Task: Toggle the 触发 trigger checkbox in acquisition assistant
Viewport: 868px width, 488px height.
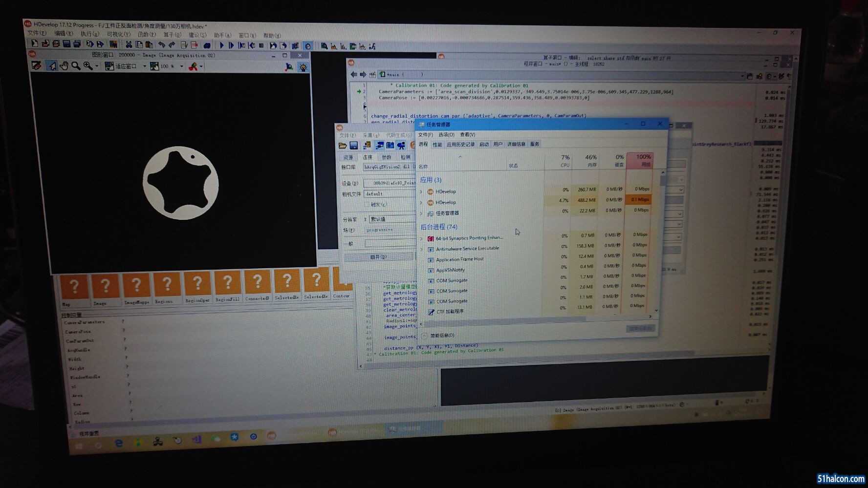Action: (x=366, y=205)
